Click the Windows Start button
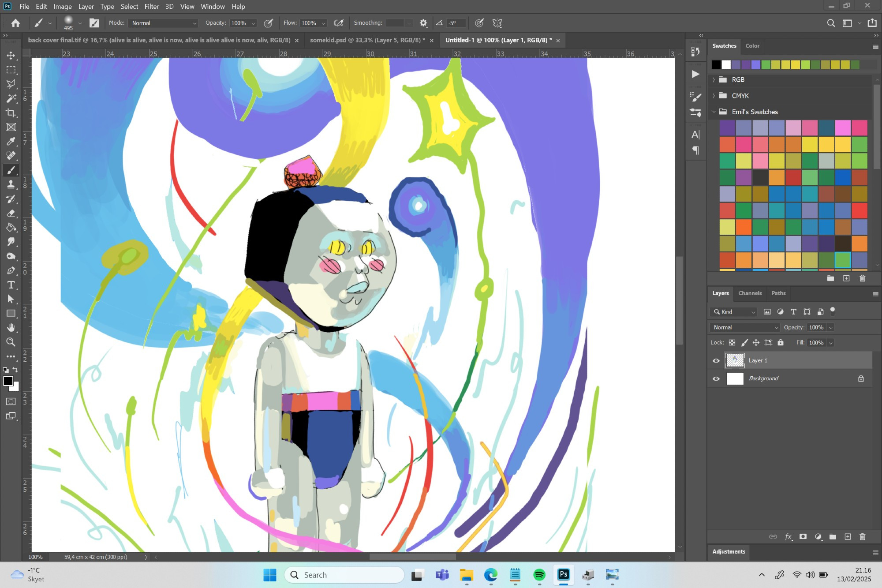882x588 pixels. (269, 575)
